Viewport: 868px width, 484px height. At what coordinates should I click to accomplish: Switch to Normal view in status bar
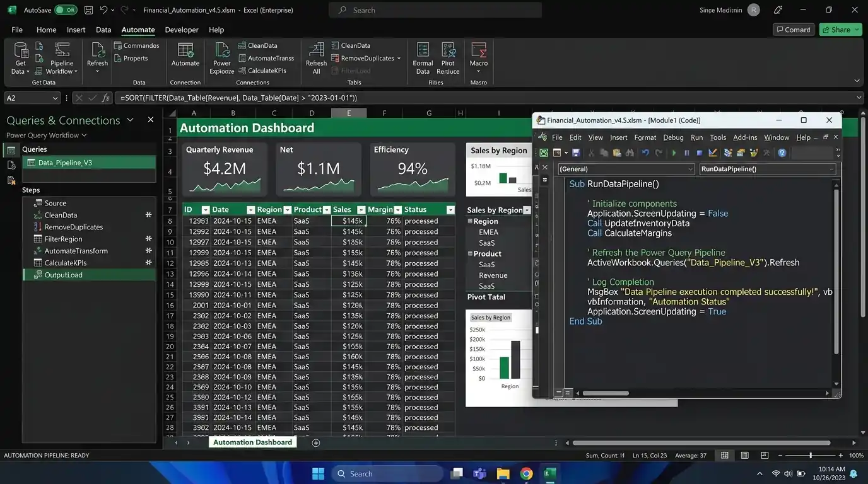tap(725, 455)
